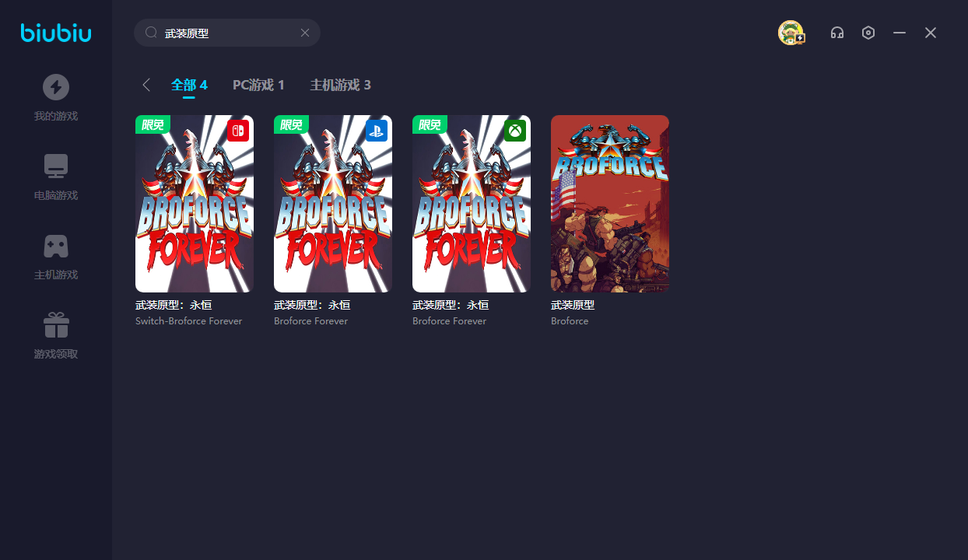Open Game Claim (游戏领取) gift icon
The image size is (968, 560).
[56, 325]
